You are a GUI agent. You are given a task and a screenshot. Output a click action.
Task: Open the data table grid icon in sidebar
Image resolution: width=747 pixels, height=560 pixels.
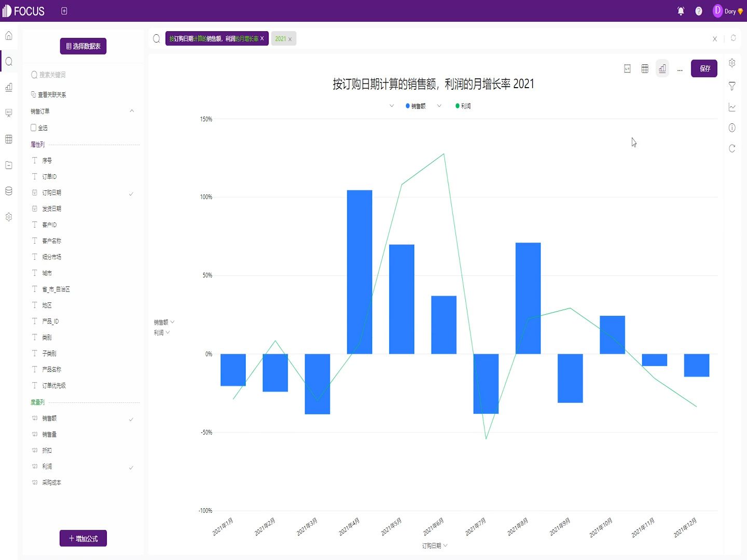(9, 139)
